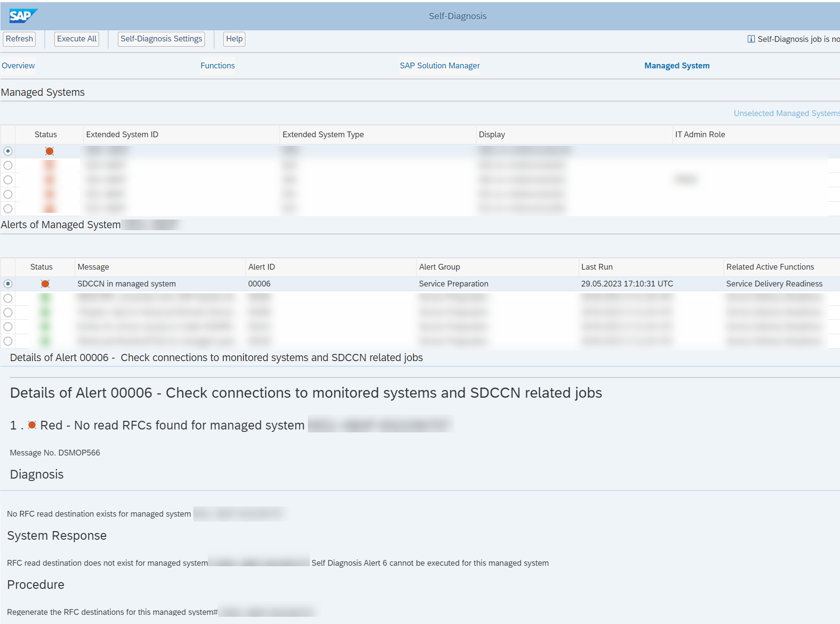Switch to the Overview tab

[x=18, y=65]
